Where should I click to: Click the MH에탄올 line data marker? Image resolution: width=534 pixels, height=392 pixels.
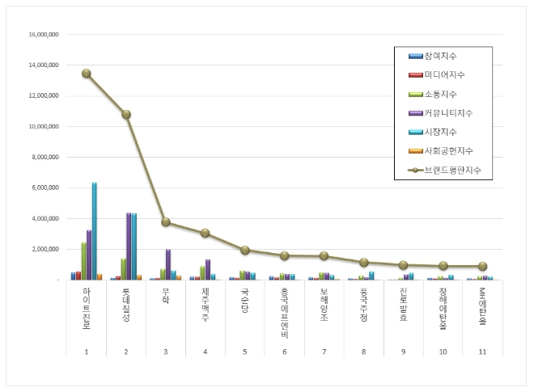(483, 266)
